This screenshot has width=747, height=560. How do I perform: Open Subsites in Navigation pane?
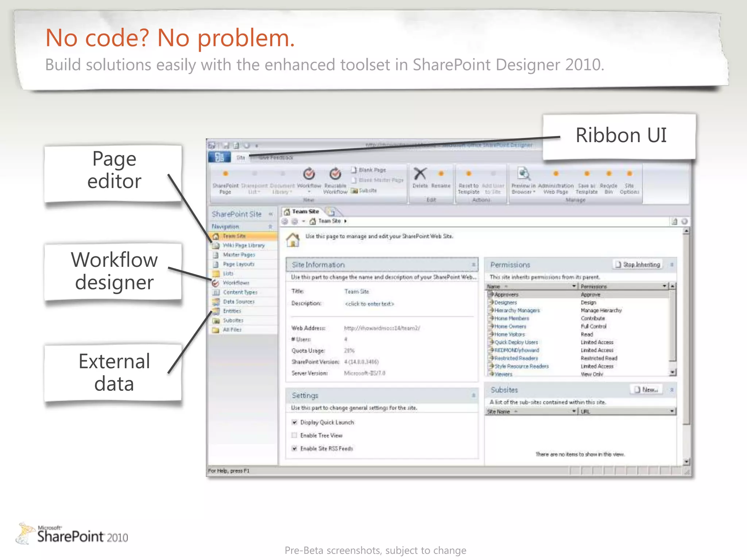[x=244, y=320]
